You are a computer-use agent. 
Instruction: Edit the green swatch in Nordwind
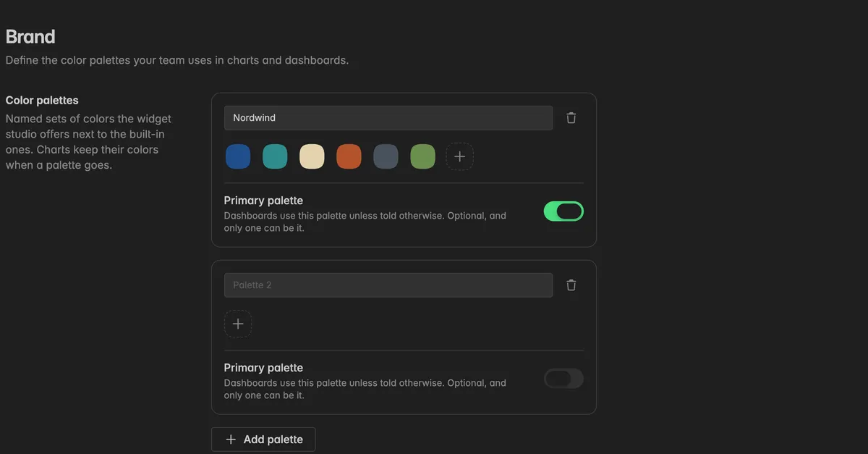tap(422, 156)
